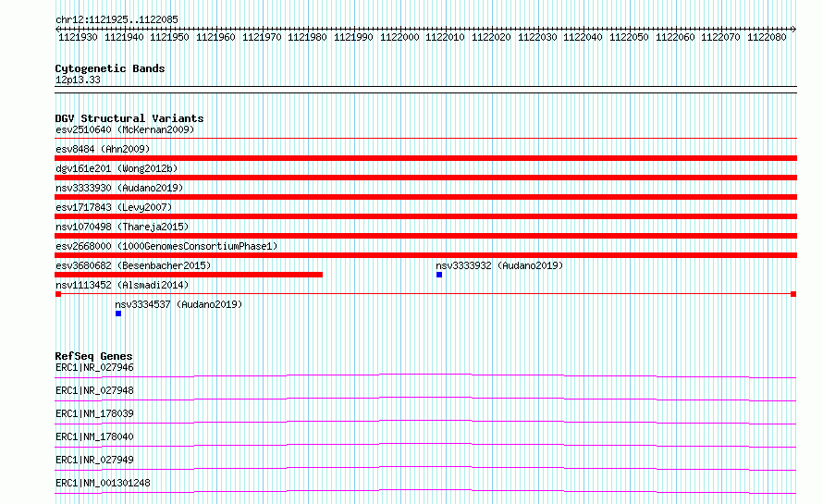Open transcript ERC1|NM_178040

(94, 436)
